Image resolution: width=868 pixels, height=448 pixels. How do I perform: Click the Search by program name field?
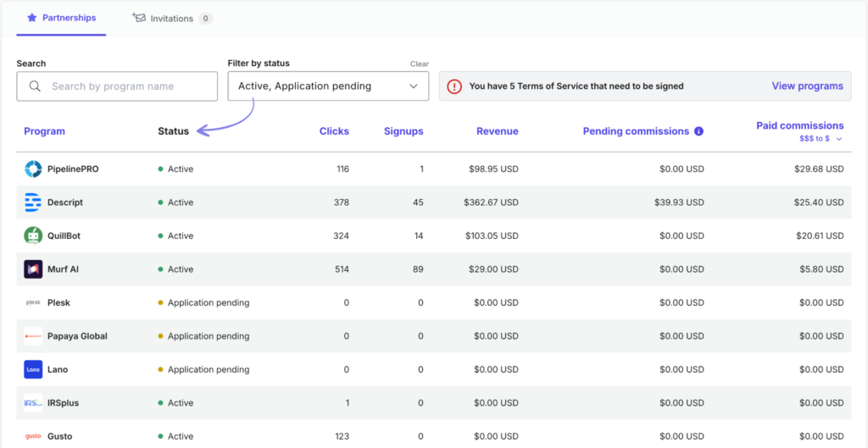(117, 86)
